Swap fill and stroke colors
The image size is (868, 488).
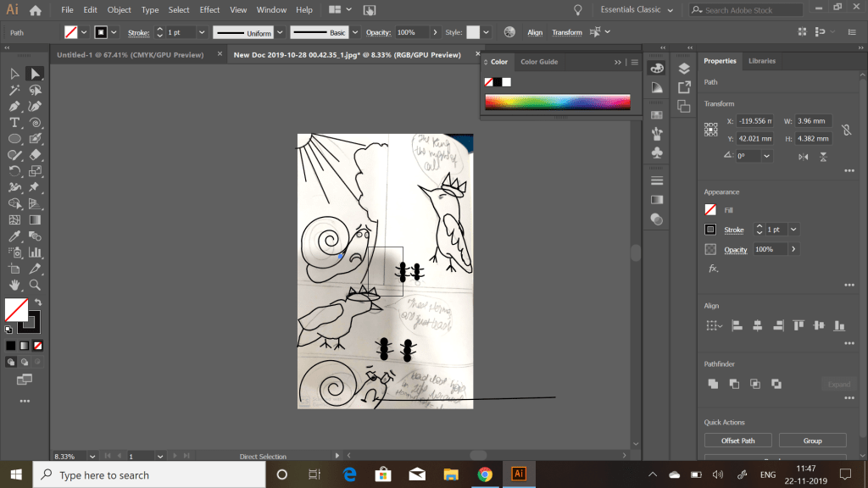(37, 302)
